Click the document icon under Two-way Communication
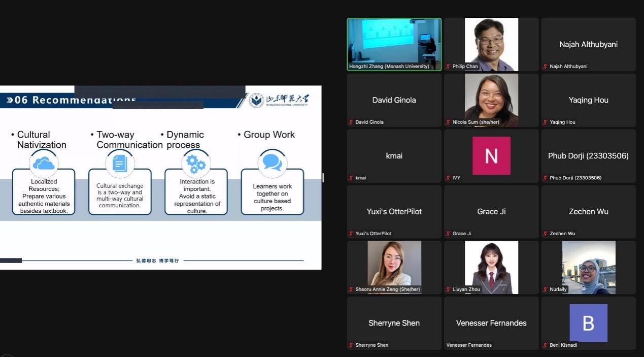This screenshot has height=357, width=644. [120, 164]
